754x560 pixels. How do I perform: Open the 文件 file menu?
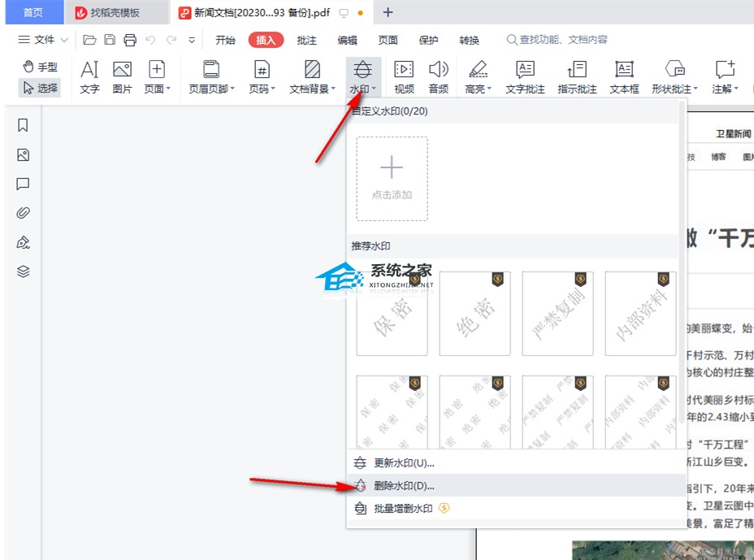click(43, 40)
